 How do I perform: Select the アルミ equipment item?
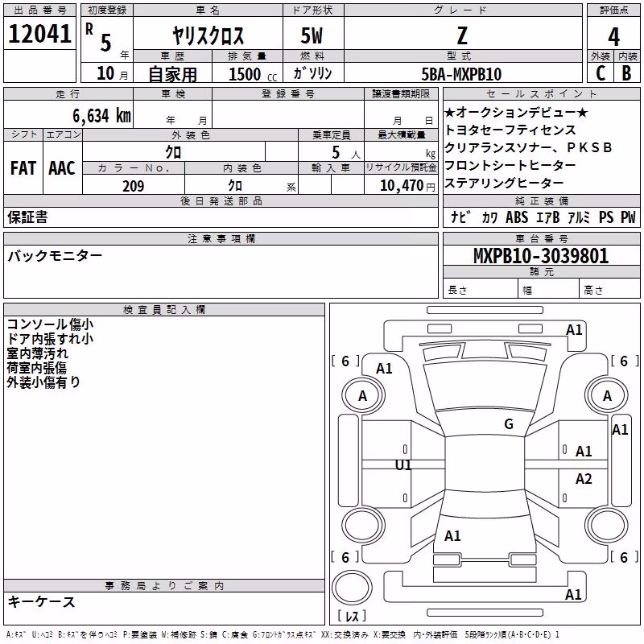point(579,217)
